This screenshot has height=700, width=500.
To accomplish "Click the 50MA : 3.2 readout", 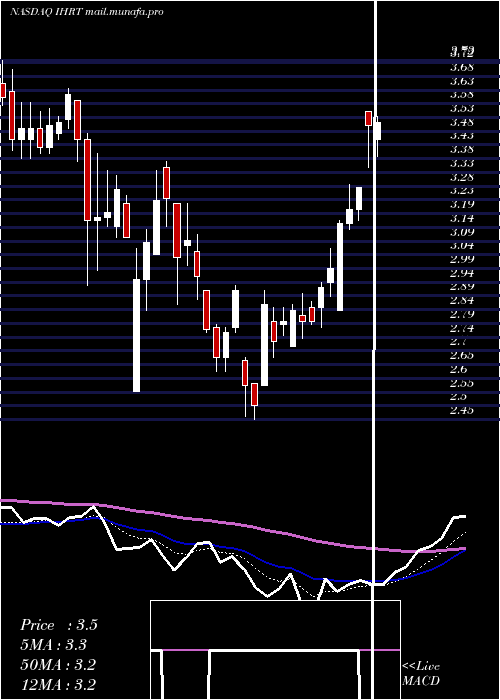I will (58, 665).
